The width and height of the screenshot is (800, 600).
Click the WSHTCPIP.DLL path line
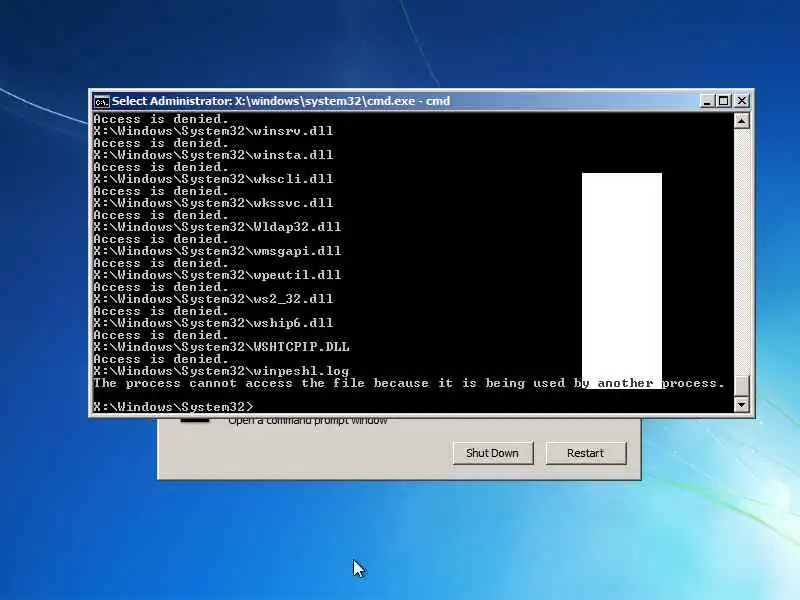(221, 347)
